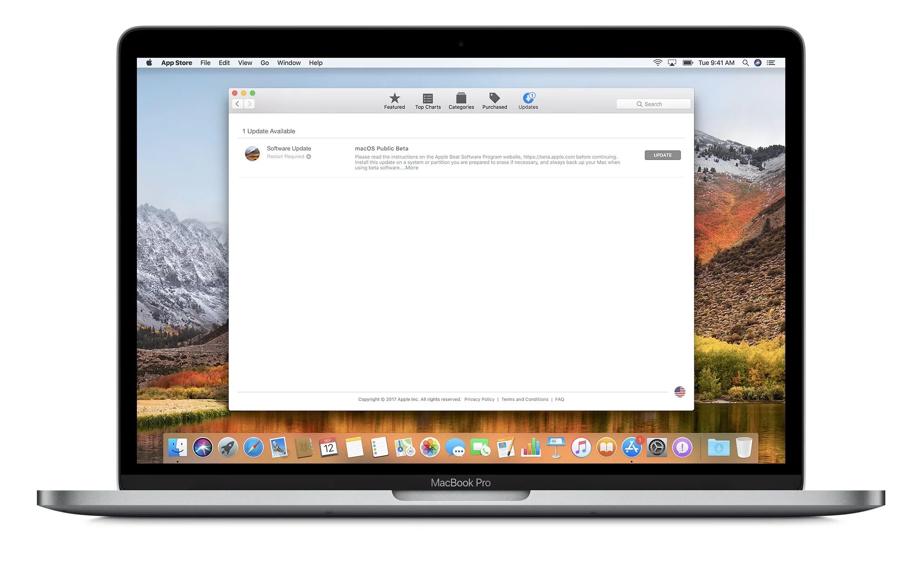Open Spotlight search from the menu bar
Image resolution: width=924 pixels, height=575 pixels.
pyautogui.click(x=745, y=62)
